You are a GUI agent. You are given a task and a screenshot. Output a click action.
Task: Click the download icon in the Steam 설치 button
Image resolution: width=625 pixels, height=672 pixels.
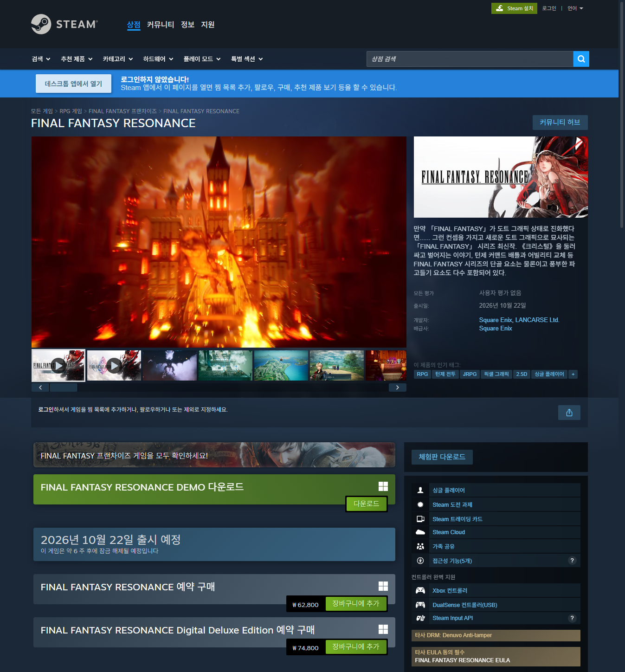(499, 8)
